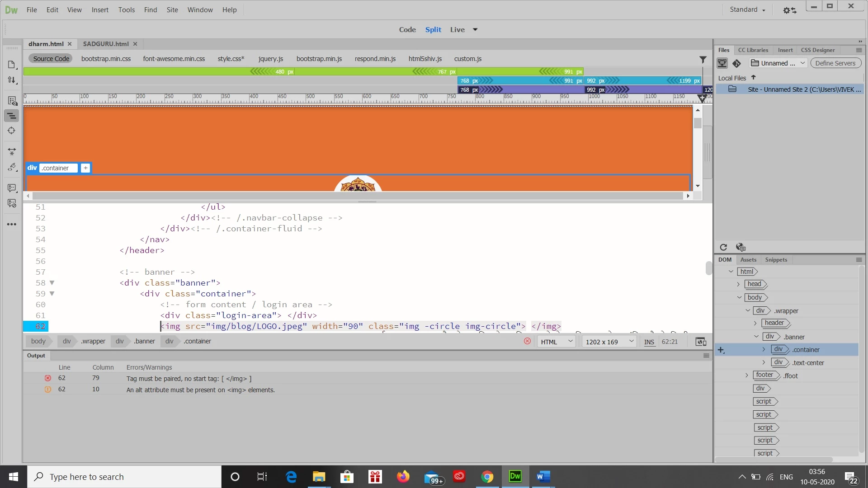Toggle the real-time preview icon in status bar
Screen dimensions: 868x488
(x=701, y=342)
